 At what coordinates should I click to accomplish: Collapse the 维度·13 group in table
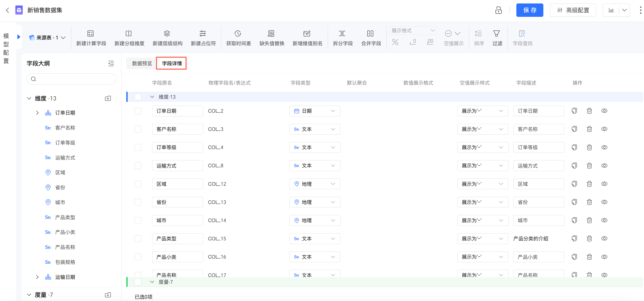[x=152, y=97]
